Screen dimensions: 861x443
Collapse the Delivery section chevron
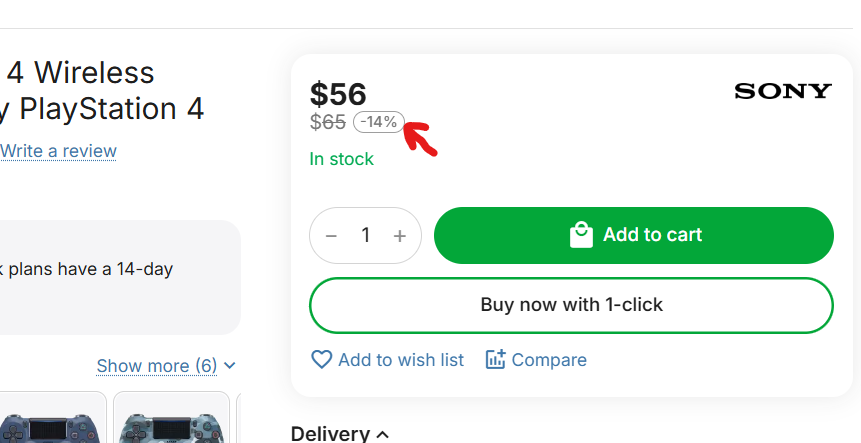coord(382,434)
